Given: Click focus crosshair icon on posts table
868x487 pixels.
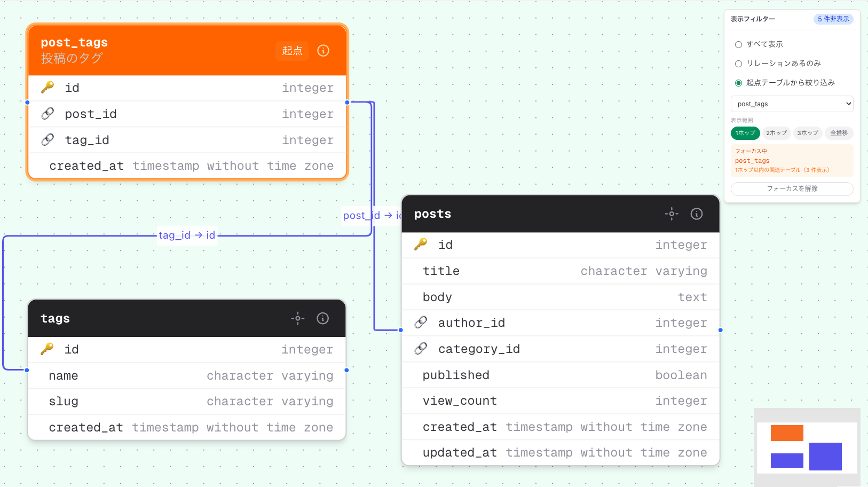Looking at the screenshot, I should click(672, 214).
